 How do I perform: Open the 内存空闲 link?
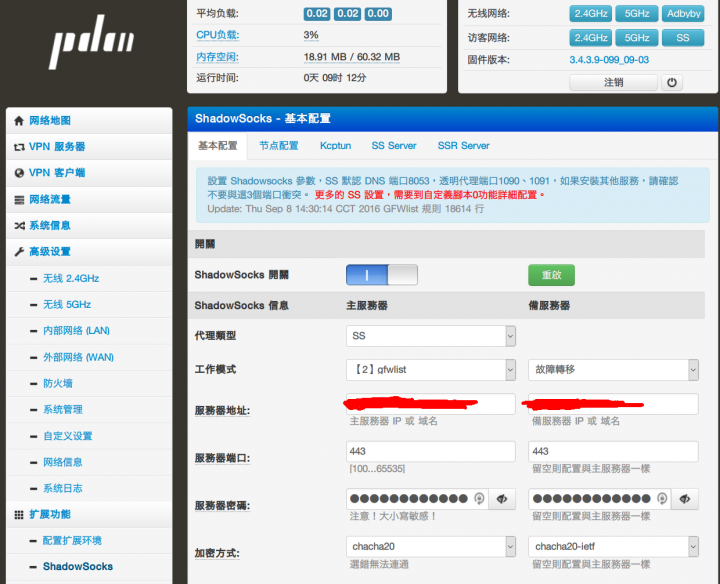(218, 57)
